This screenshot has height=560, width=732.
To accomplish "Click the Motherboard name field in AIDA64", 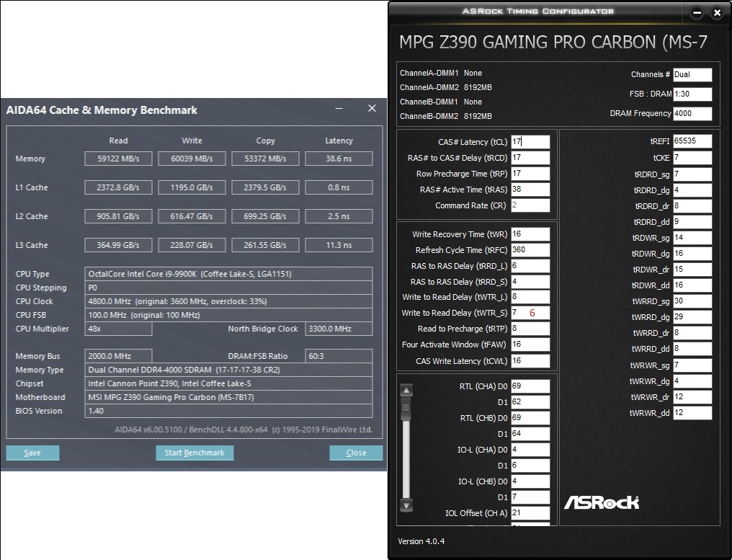I will [229, 397].
